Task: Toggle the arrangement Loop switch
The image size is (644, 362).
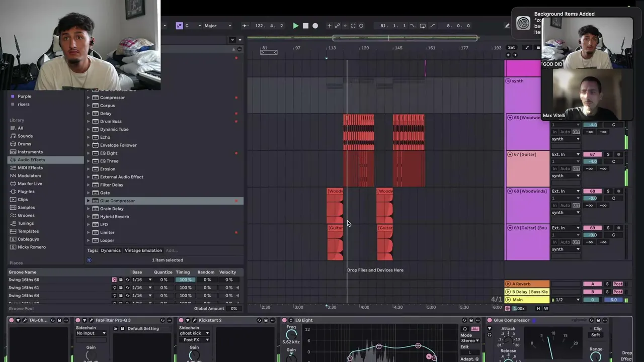Action: pos(423,26)
